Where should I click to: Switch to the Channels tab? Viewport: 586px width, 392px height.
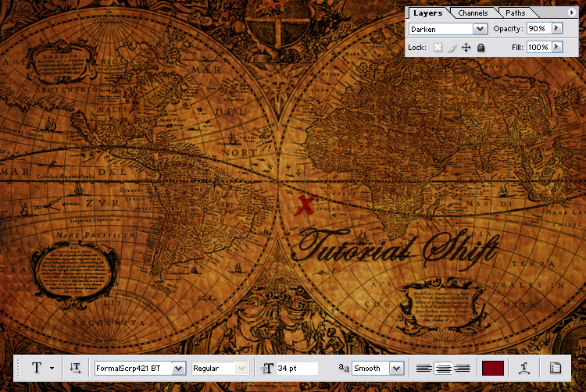[x=473, y=12]
